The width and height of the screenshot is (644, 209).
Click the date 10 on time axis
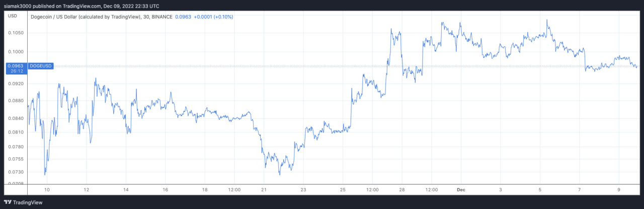tap(47, 190)
